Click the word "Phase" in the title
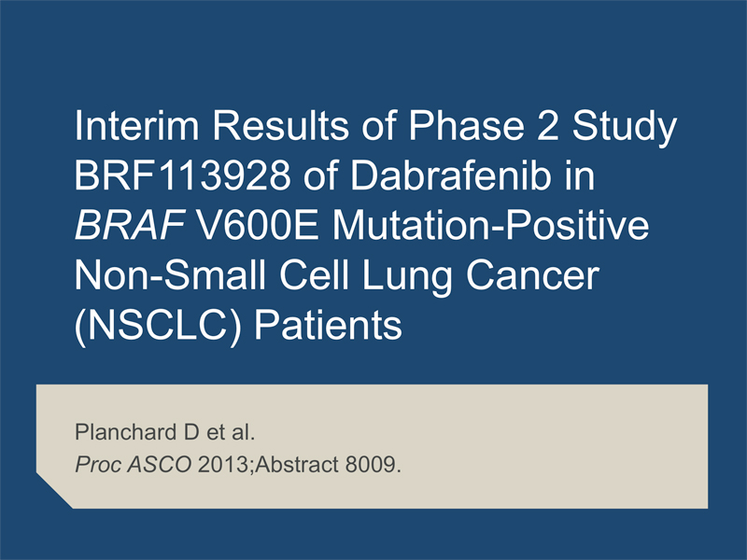The image size is (747, 560). point(466,125)
